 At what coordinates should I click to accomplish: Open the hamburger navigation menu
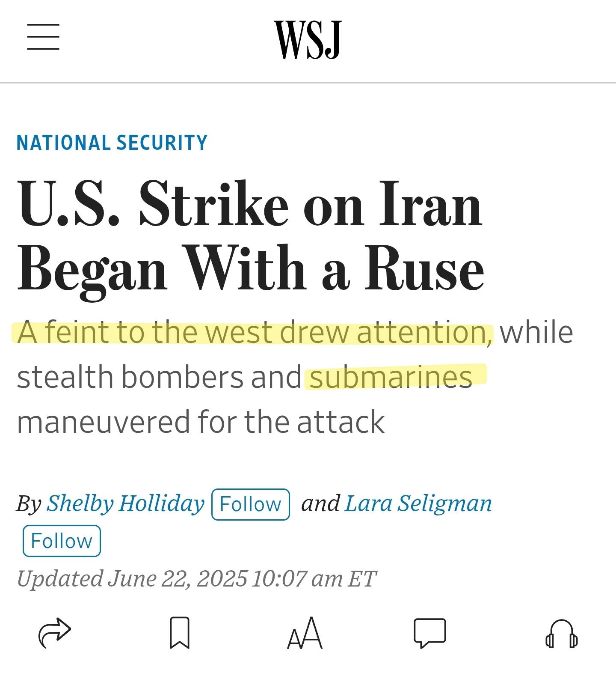(x=43, y=37)
